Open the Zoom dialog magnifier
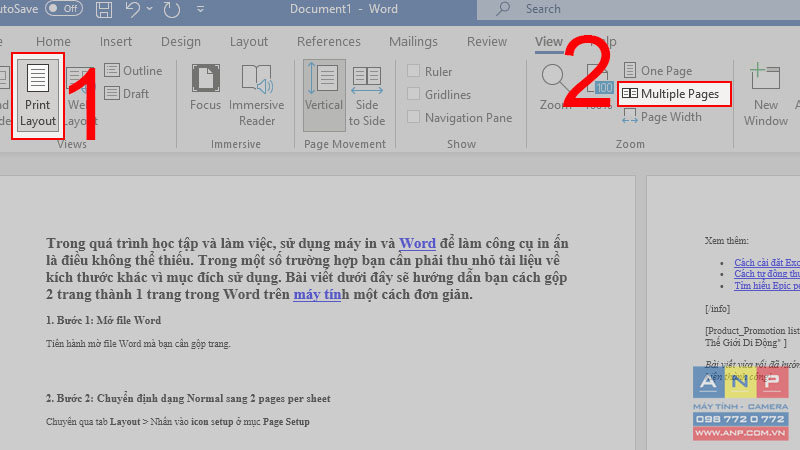Image resolution: width=800 pixels, height=450 pixels. click(x=554, y=87)
